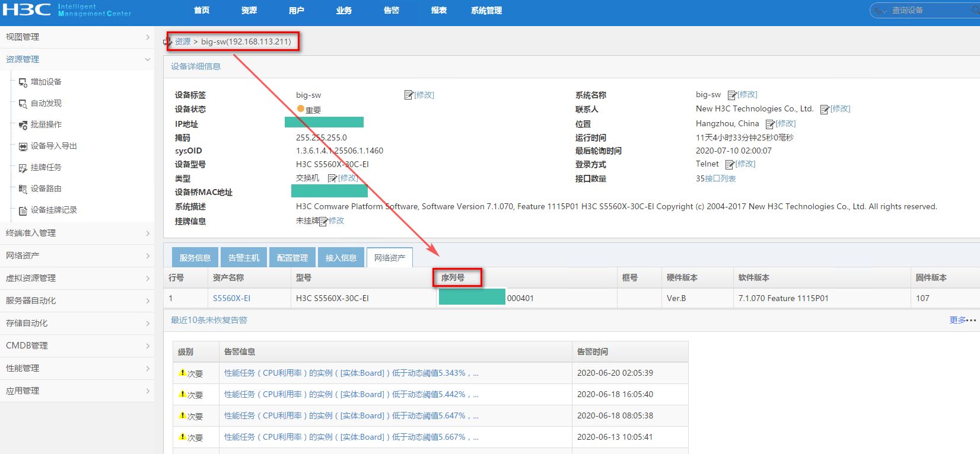Open the alarm with threshold 5.647%

[x=351, y=415]
